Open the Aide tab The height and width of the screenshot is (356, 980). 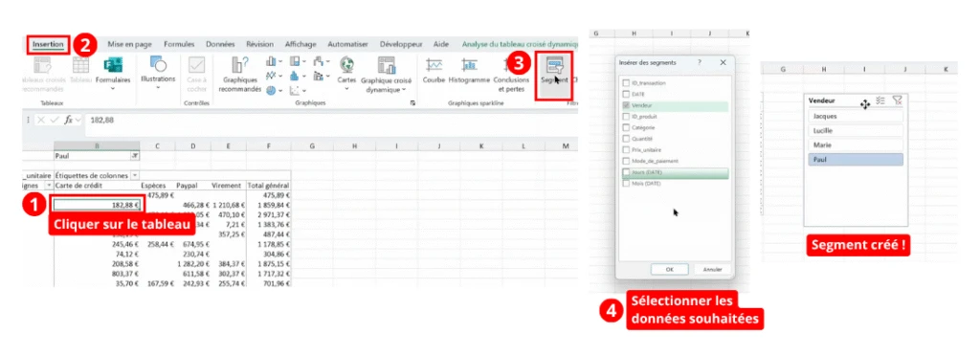441,44
